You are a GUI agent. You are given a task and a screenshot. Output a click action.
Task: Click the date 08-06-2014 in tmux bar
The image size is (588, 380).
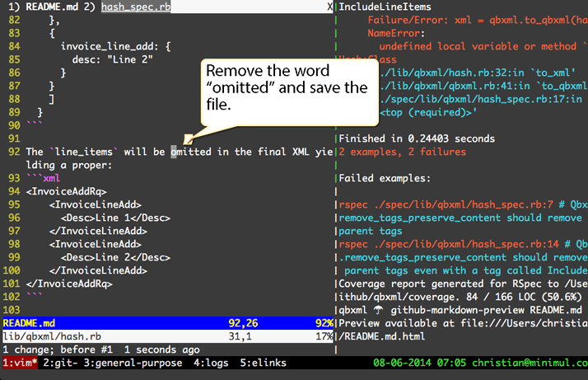[402, 363]
